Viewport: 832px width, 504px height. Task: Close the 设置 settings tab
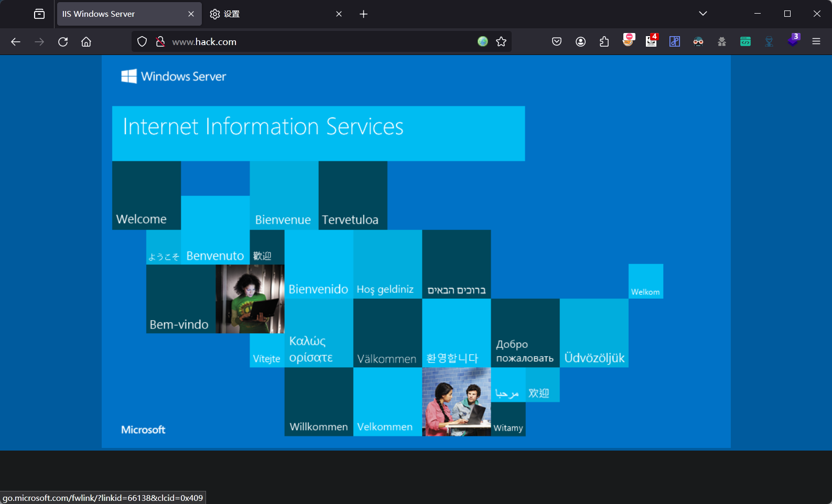pos(339,14)
